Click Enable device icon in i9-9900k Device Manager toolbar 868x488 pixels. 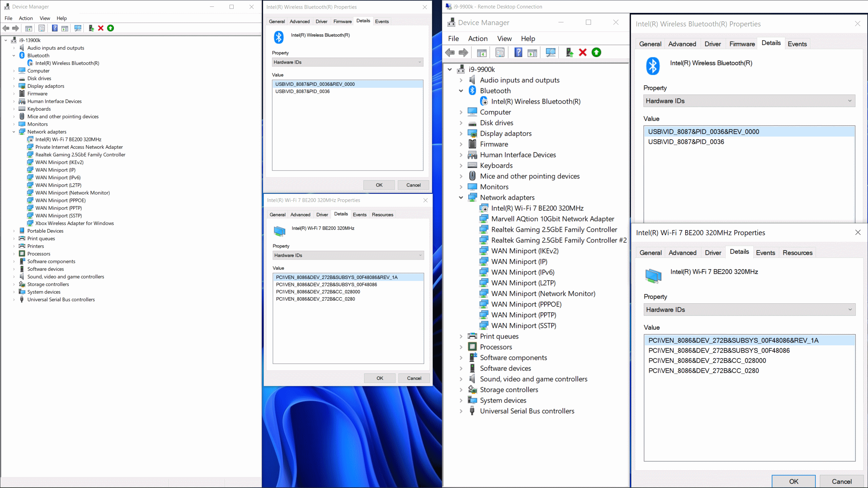point(569,52)
